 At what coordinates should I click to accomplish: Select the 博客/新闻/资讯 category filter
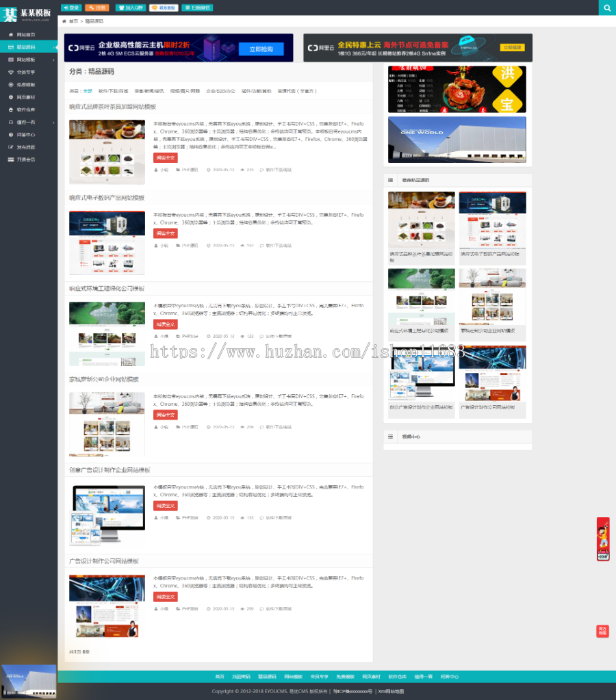[x=149, y=91]
